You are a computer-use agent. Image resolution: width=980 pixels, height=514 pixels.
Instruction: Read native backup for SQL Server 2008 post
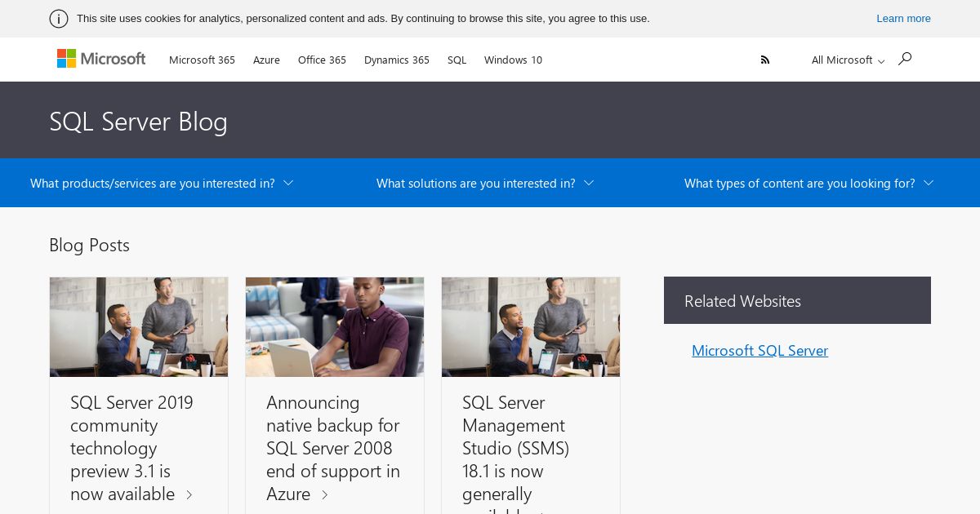point(333,448)
